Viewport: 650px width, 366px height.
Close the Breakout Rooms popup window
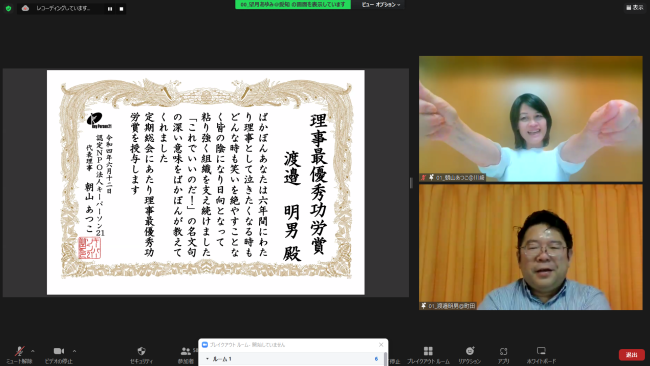point(381,344)
